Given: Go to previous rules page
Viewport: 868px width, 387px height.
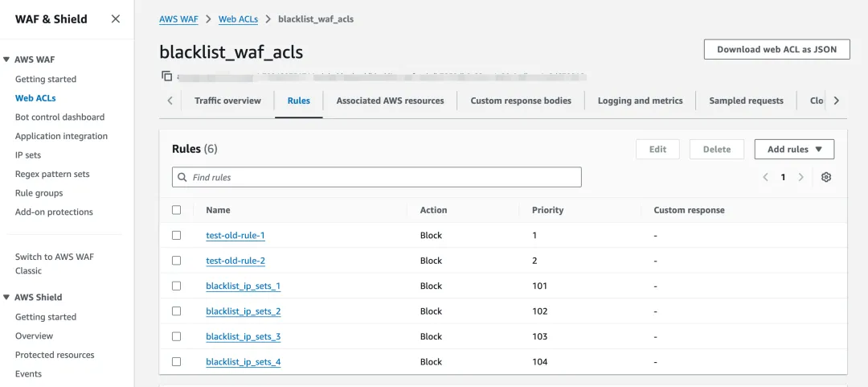Looking at the screenshot, I should pos(766,177).
